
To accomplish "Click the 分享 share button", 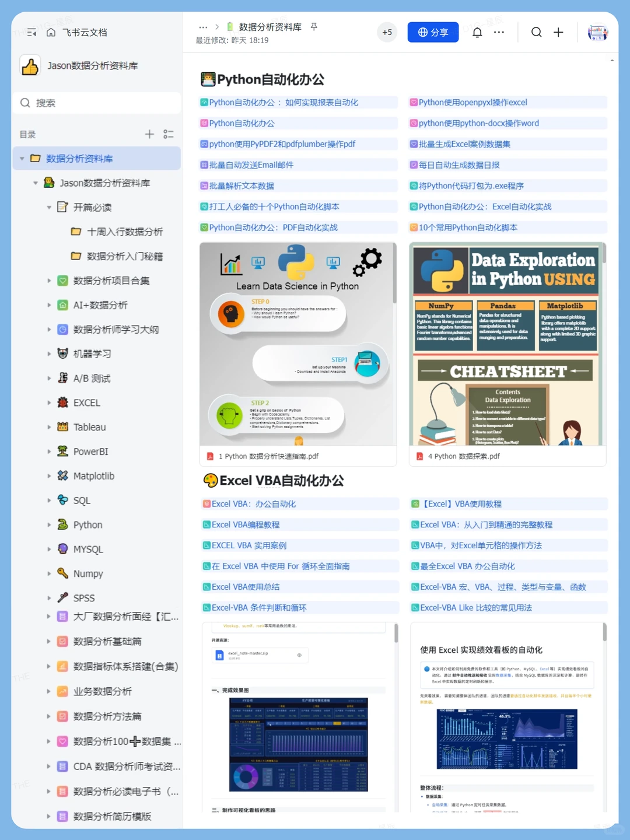I will click(433, 32).
